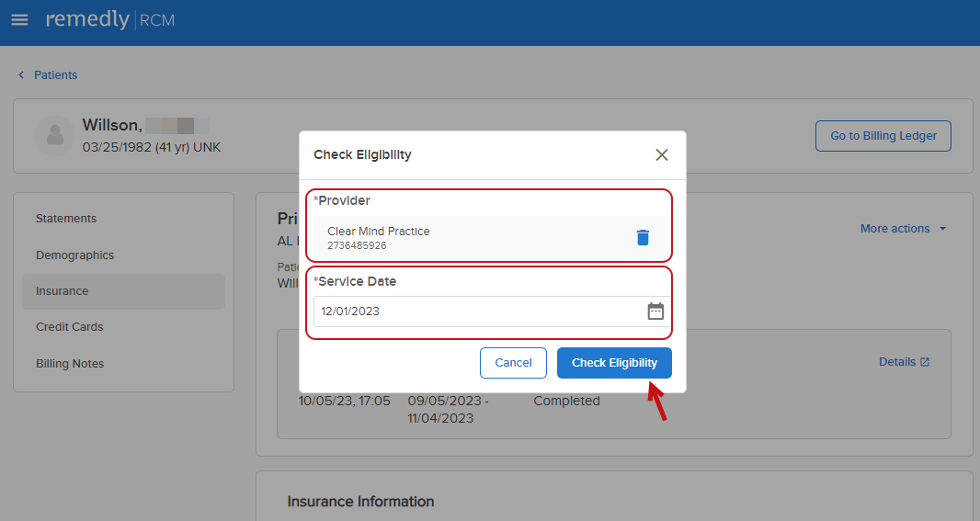Click the 10/05/23, 17:05 timestamp

point(345,401)
